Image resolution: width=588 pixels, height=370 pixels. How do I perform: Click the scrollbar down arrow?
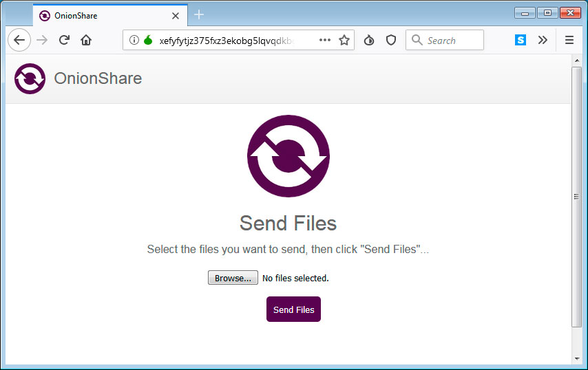point(577,359)
